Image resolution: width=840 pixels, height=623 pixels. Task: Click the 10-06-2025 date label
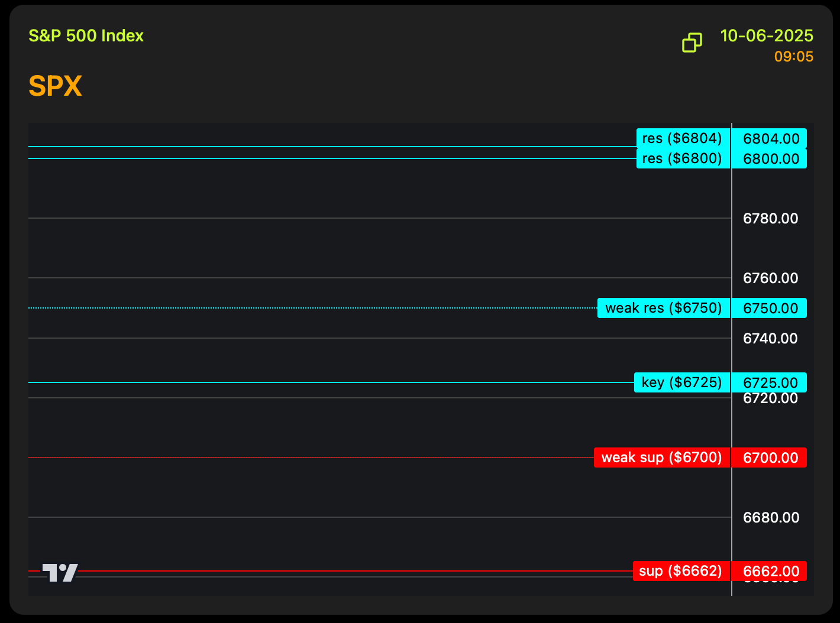click(766, 36)
